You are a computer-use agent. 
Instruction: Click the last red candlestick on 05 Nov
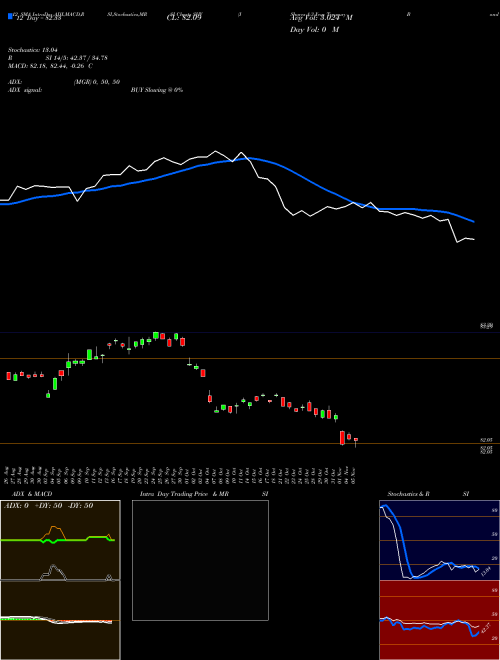click(x=356, y=441)
